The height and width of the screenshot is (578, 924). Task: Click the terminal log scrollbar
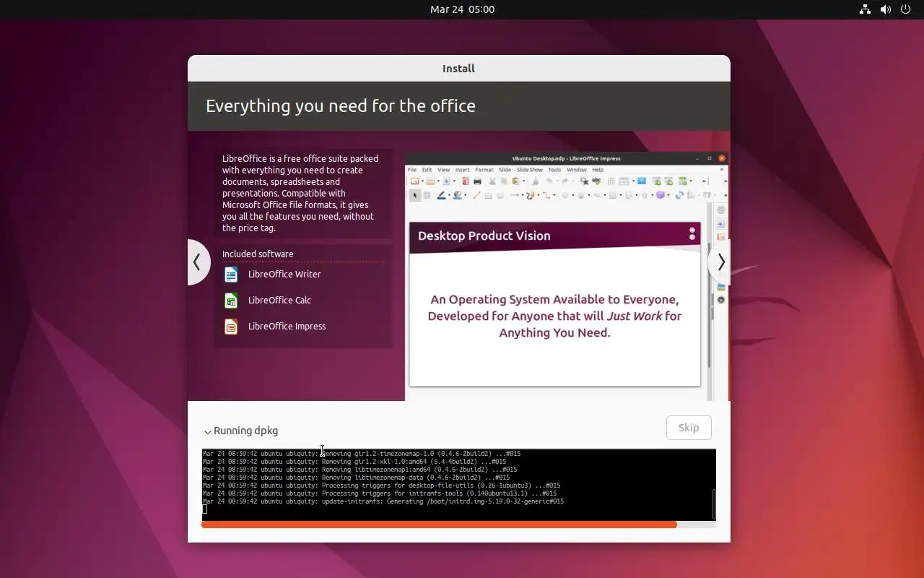point(714,504)
